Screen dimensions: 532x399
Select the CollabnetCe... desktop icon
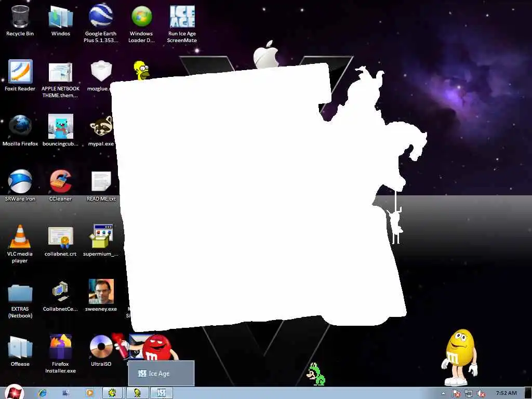pyautogui.click(x=60, y=296)
